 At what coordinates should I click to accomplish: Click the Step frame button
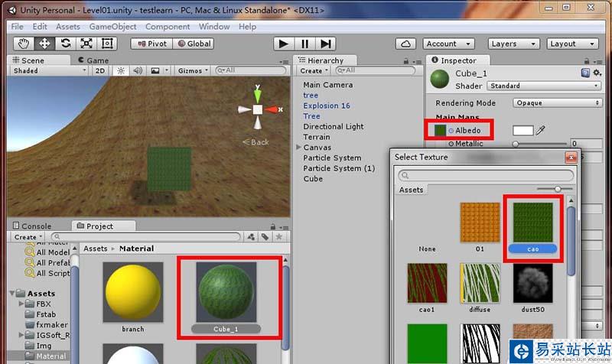(325, 44)
